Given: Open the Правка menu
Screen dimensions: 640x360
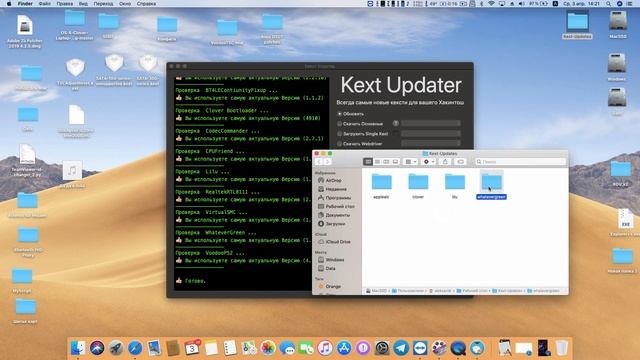Looking at the screenshot, I should coord(64,4).
